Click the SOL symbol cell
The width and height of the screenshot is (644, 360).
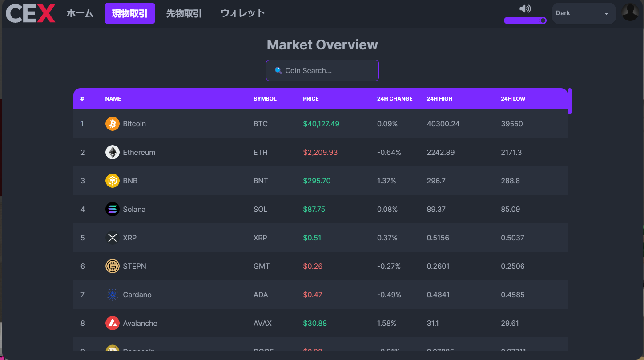click(261, 209)
